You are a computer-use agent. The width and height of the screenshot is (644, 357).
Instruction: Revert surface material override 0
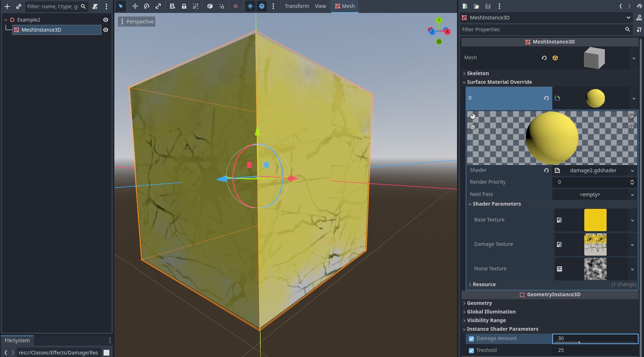[x=546, y=98]
